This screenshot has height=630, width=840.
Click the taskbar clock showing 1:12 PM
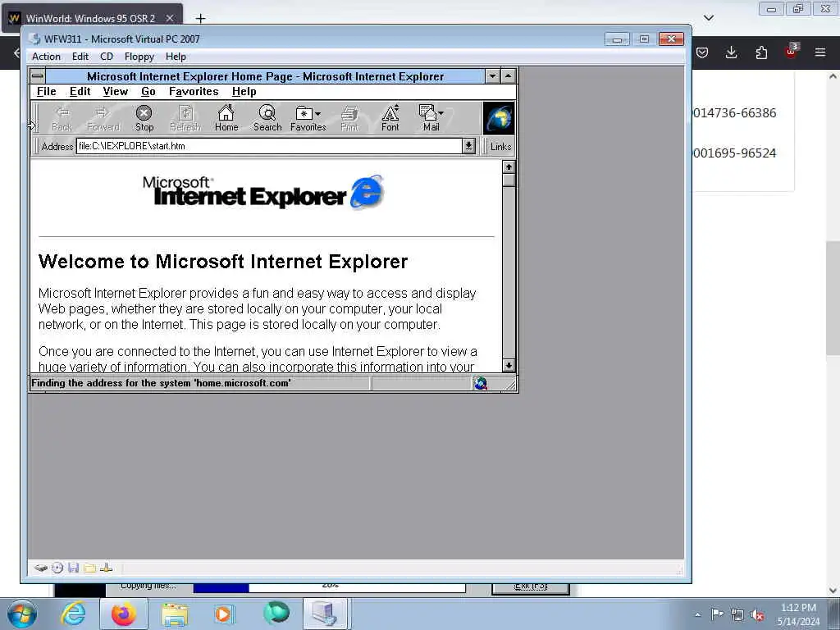798,614
